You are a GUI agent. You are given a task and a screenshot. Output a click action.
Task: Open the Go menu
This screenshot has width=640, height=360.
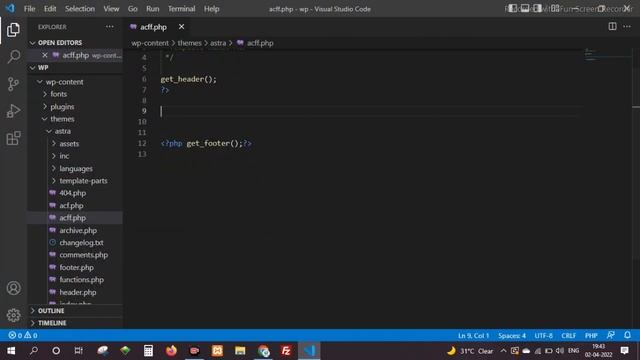[133, 9]
